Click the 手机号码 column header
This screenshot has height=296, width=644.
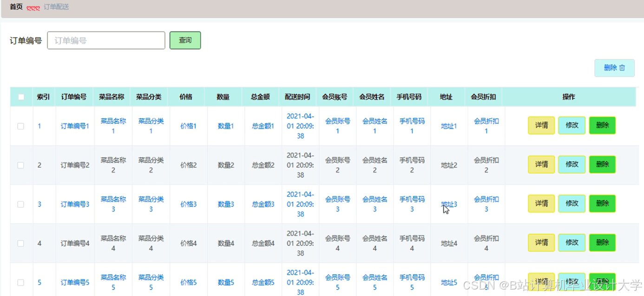click(x=409, y=97)
